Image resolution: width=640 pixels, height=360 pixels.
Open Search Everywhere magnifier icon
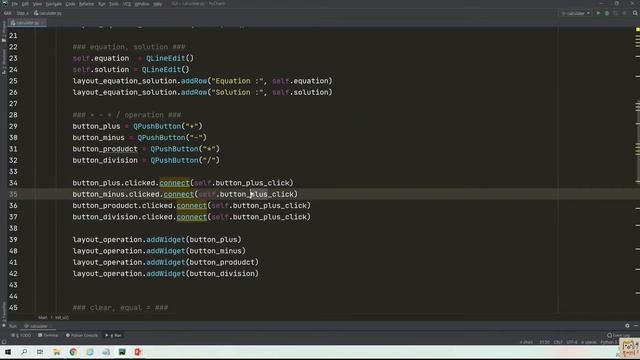[635, 13]
